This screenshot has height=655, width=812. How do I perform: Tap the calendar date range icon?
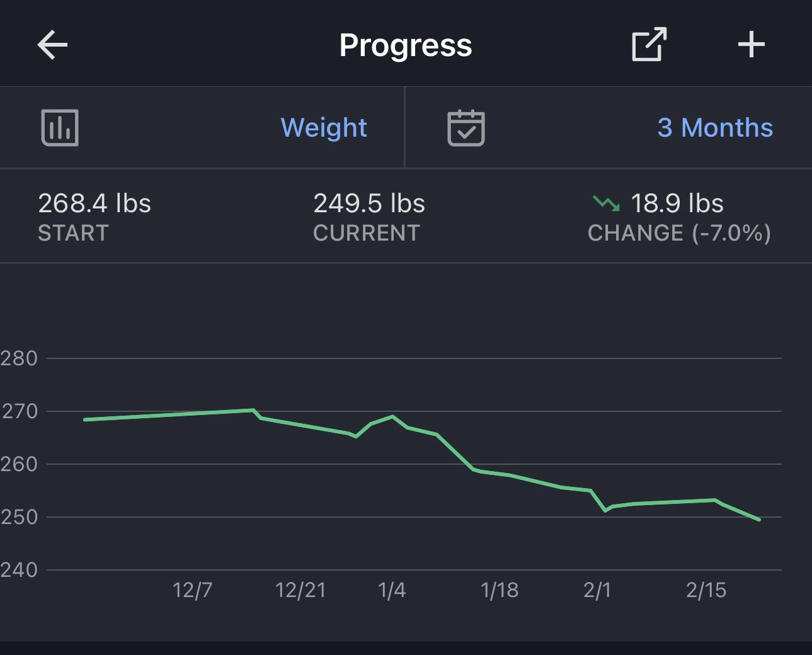tap(466, 128)
